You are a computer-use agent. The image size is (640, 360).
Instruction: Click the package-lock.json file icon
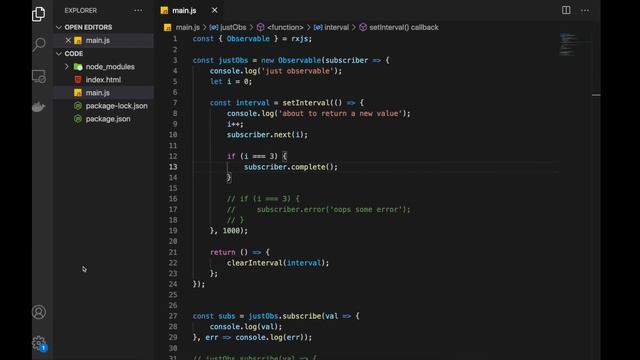click(78, 106)
